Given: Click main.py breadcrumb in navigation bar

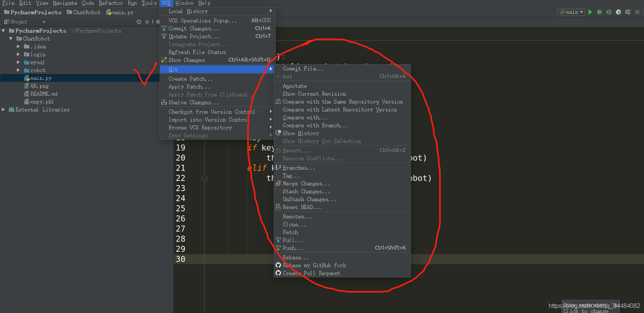Looking at the screenshot, I should pos(120,12).
